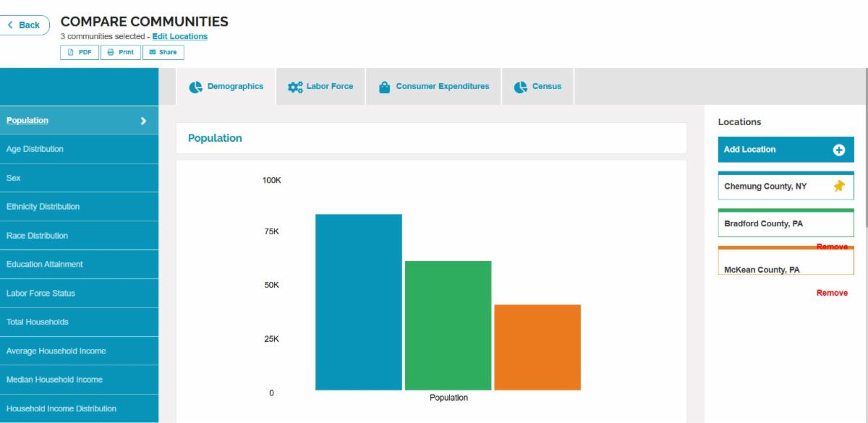This screenshot has width=868, height=423.
Task: Click the Demographics pie chart icon
Action: [x=195, y=87]
